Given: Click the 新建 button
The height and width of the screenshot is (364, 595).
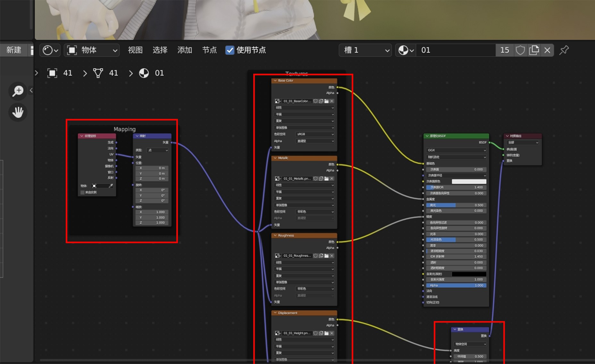Looking at the screenshot, I should click(x=13, y=50).
